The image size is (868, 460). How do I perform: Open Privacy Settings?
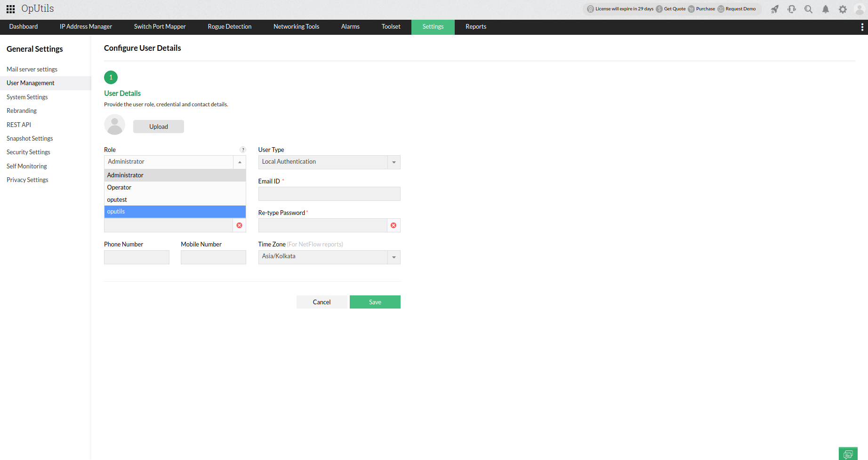click(x=27, y=180)
